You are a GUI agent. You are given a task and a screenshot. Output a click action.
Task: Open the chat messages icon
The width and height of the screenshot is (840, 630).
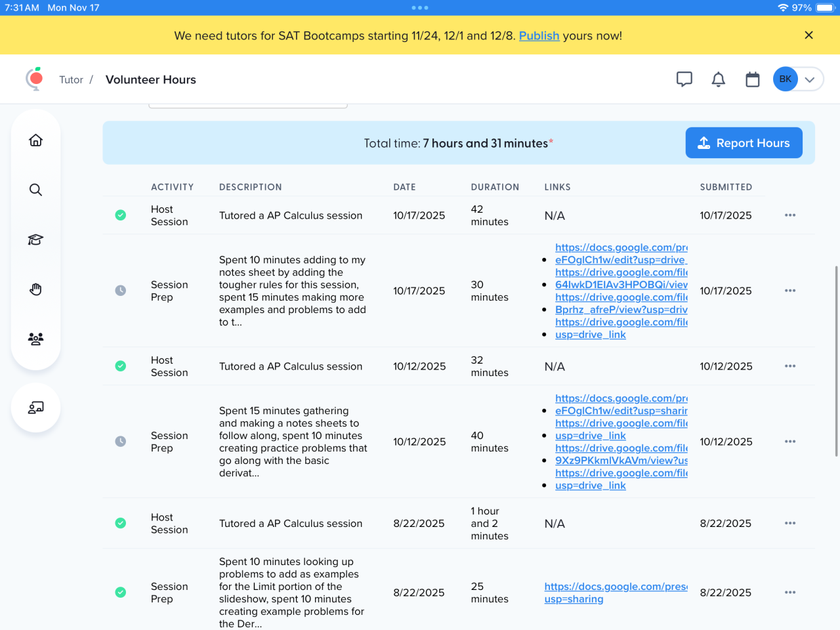tap(684, 79)
